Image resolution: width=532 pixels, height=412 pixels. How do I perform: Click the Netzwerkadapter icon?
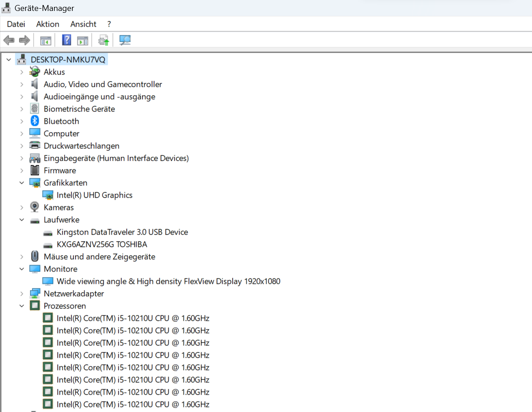tap(35, 293)
